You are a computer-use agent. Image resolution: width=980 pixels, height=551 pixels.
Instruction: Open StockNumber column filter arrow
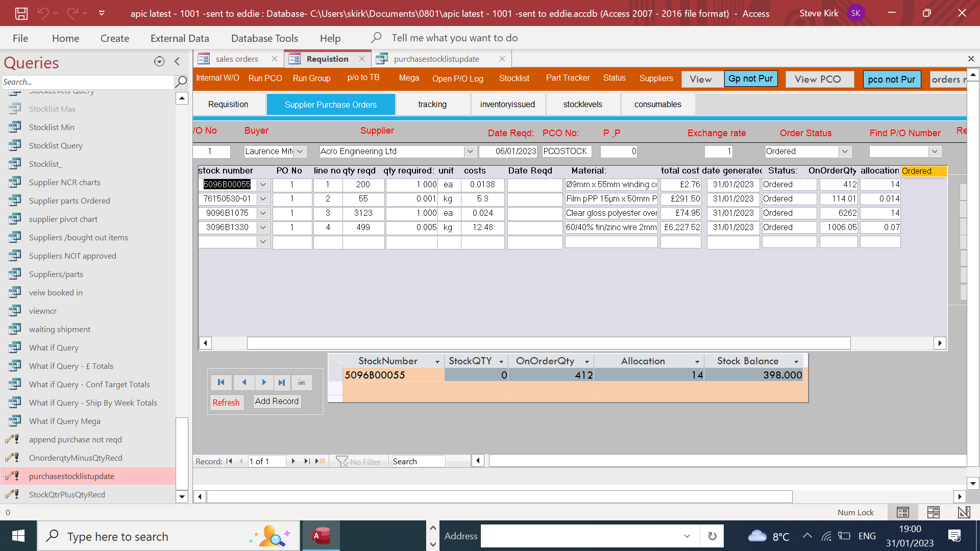[437, 361]
